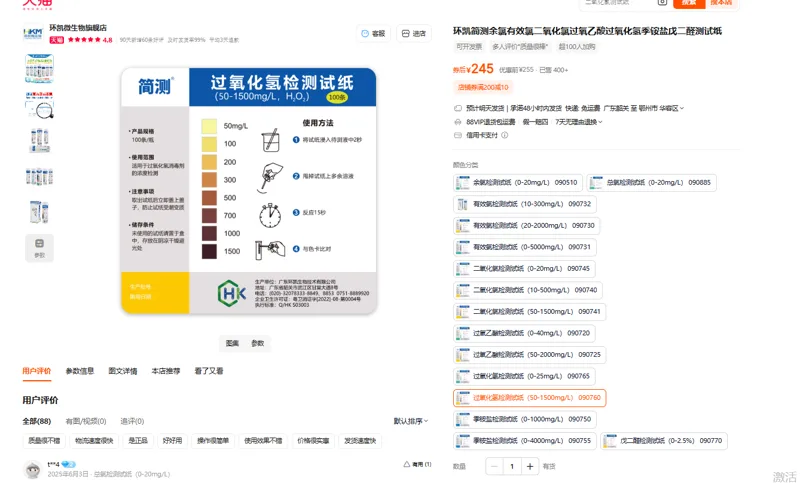Expand 7天无理由退换 service details
This screenshot has width=800, height=483.
point(579,122)
